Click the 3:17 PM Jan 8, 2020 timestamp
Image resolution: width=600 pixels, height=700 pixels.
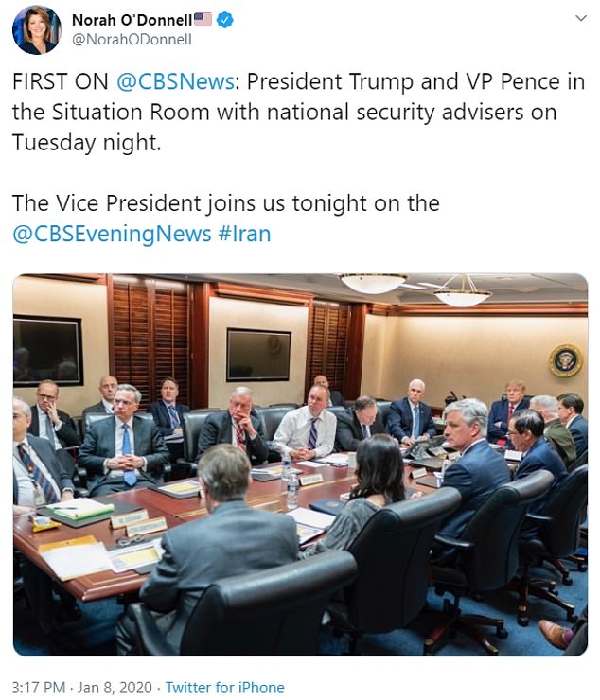tap(81, 687)
